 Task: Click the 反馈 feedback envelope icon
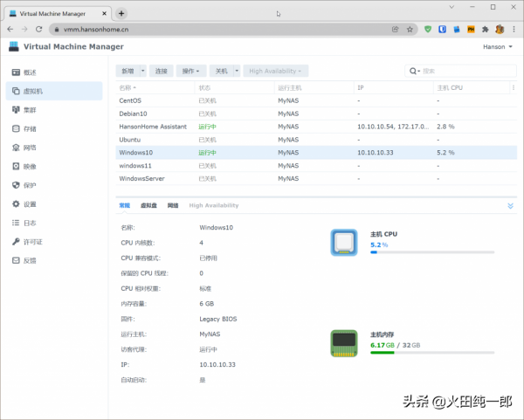[17, 260]
